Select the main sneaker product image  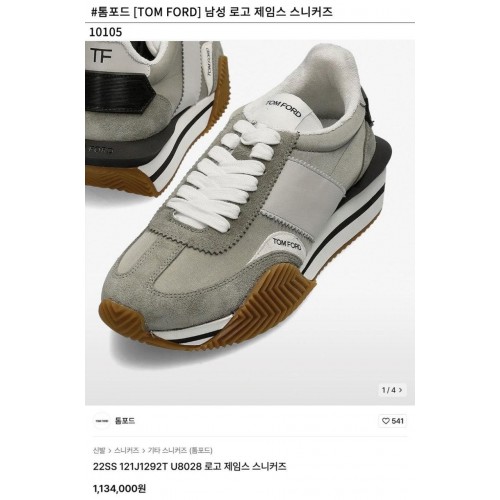coord(250,223)
